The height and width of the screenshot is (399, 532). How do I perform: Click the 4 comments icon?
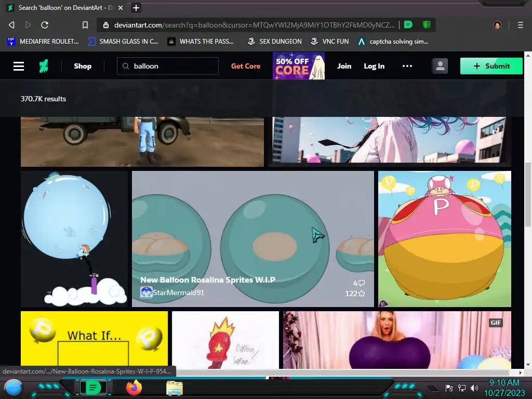pyautogui.click(x=362, y=283)
